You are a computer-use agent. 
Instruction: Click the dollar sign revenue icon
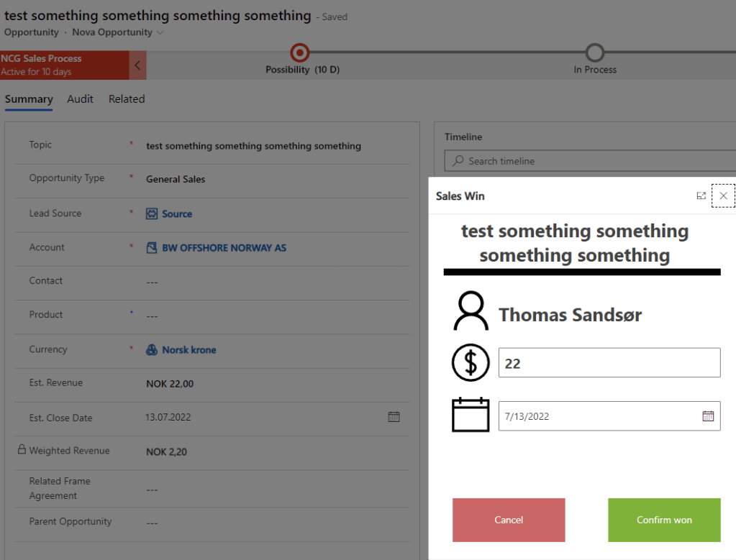pos(471,363)
